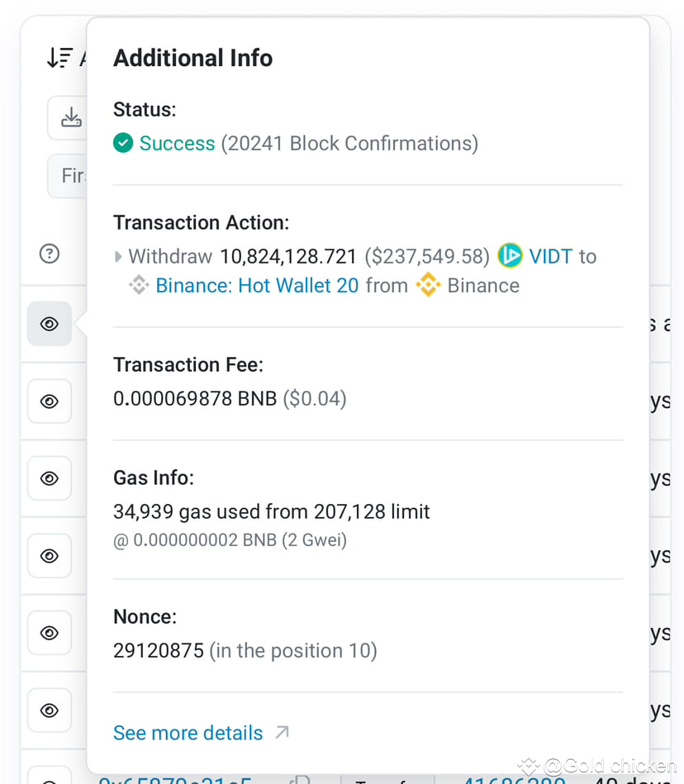The width and height of the screenshot is (684, 784).
Task: Toggle the second row eye preview button
Action: (x=50, y=401)
